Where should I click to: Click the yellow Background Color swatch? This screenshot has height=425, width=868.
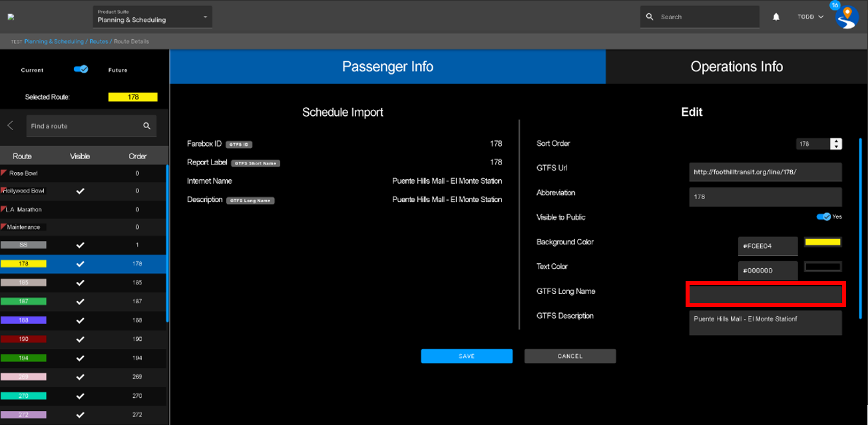823,242
